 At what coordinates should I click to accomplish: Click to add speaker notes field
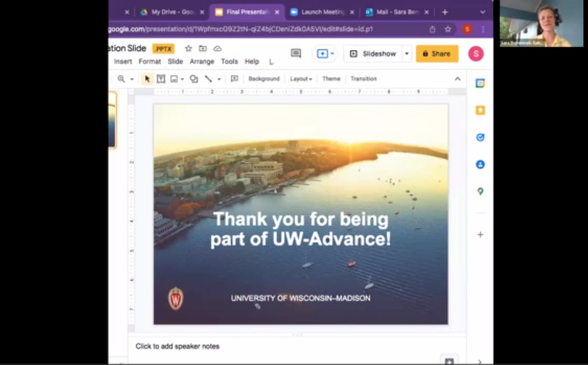click(177, 346)
